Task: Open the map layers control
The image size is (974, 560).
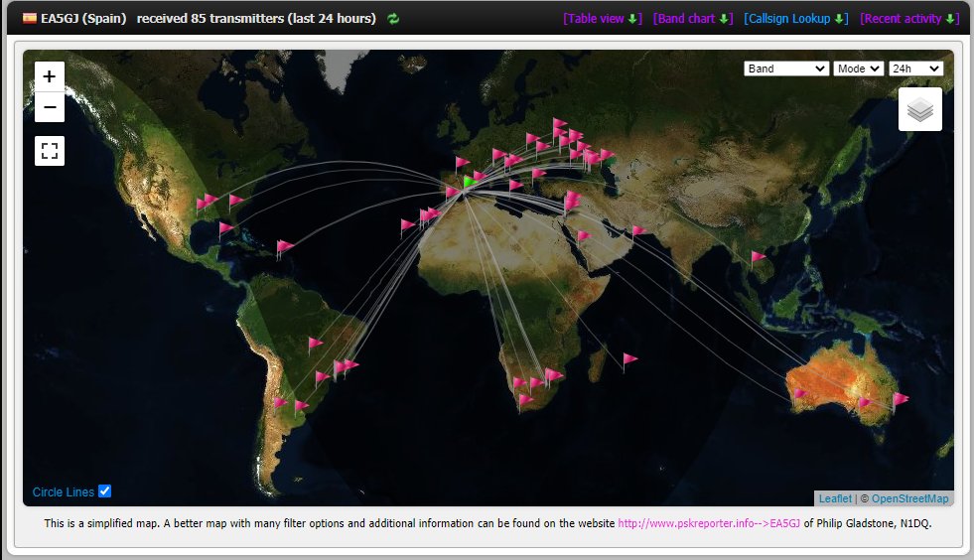Action: (x=920, y=109)
